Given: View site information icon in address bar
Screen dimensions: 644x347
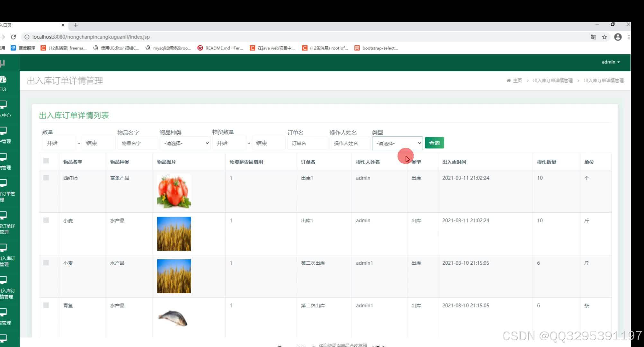Looking at the screenshot, I should [x=27, y=37].
